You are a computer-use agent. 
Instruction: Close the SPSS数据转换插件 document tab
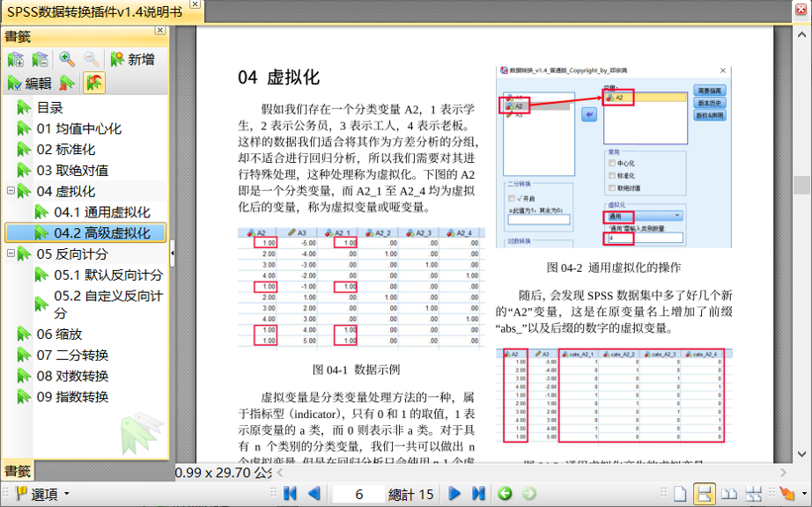(195, 4)
